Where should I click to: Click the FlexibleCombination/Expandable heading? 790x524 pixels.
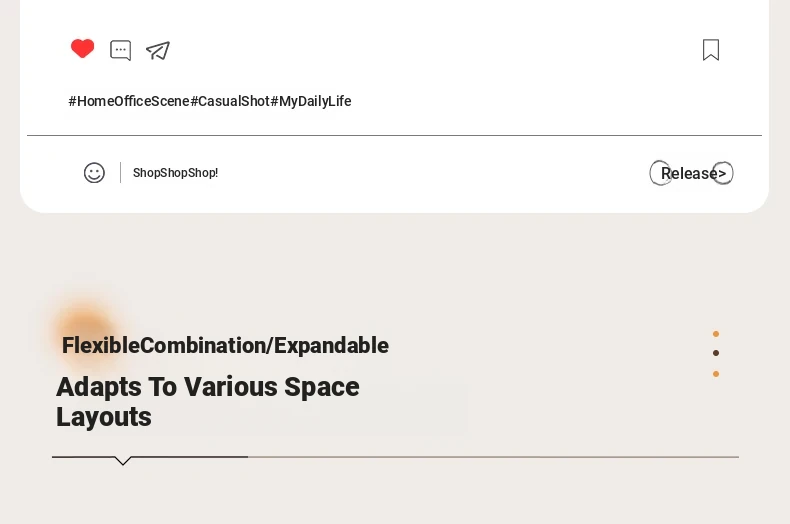click(225, 346)
